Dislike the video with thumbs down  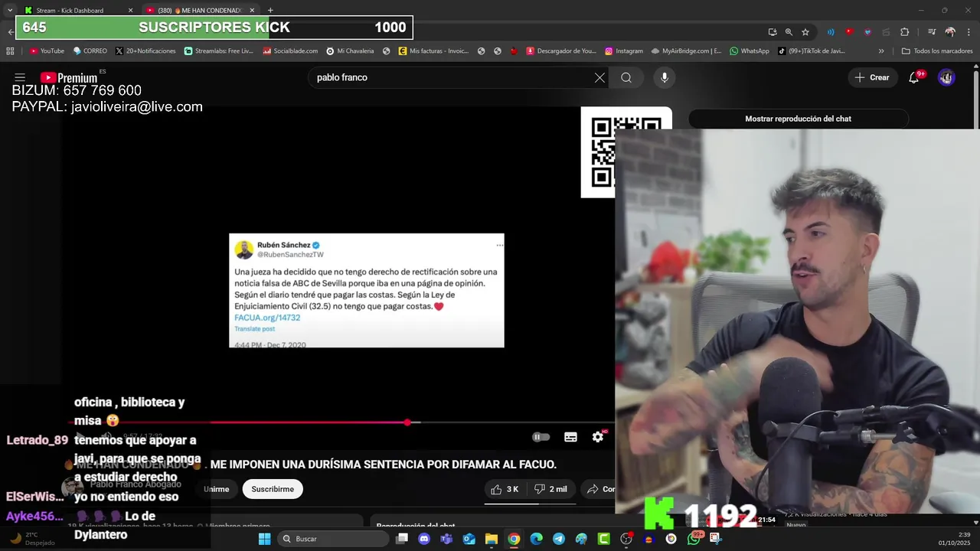[550, 489]
